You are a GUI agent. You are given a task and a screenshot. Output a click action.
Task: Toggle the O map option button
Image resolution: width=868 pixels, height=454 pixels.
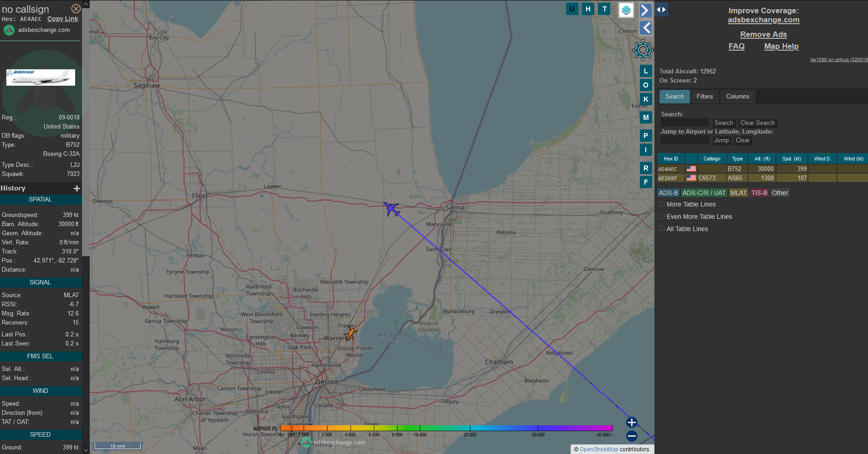(x=646, y=85)
